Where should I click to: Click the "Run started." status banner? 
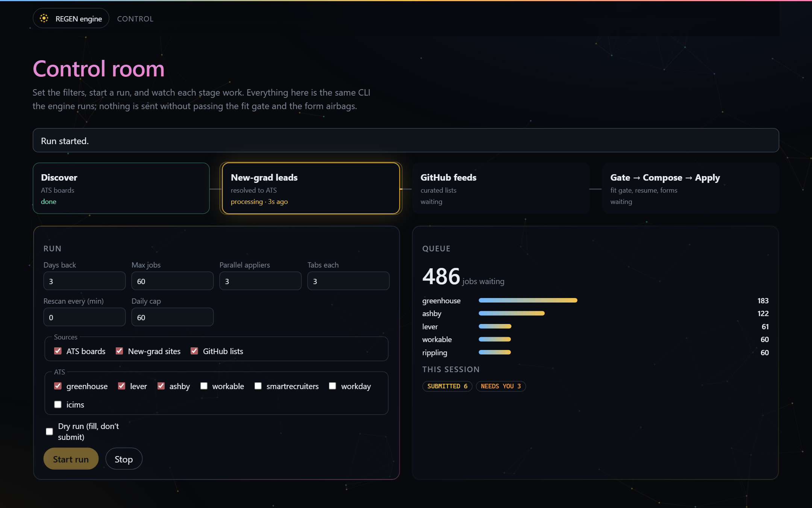pos(406,140)
